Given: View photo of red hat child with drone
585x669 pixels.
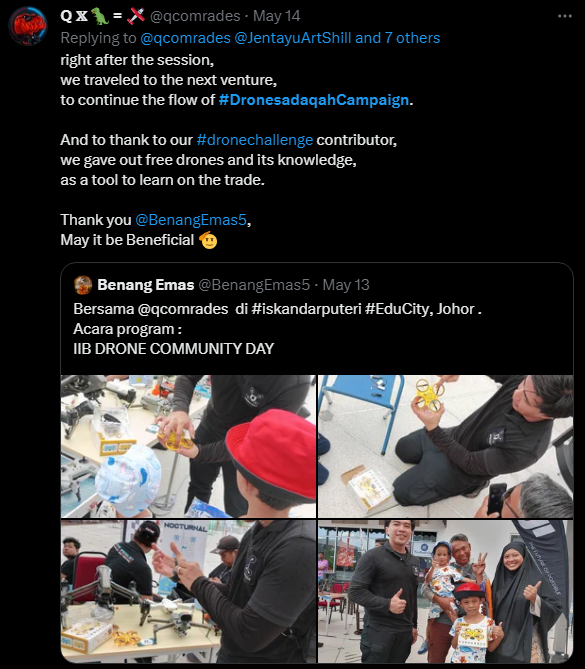Looking at the screenshot, I should 188,446.
